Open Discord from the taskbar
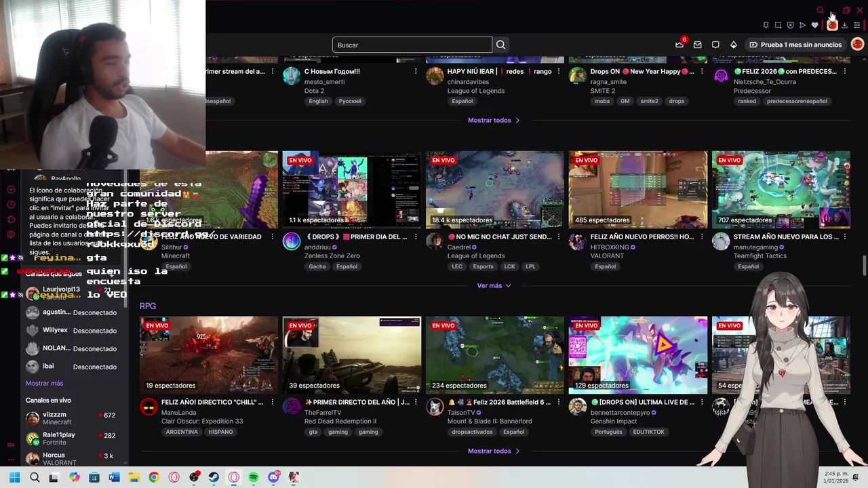The height and width of the screenshot is (488, 868). (x=274, y=477)
